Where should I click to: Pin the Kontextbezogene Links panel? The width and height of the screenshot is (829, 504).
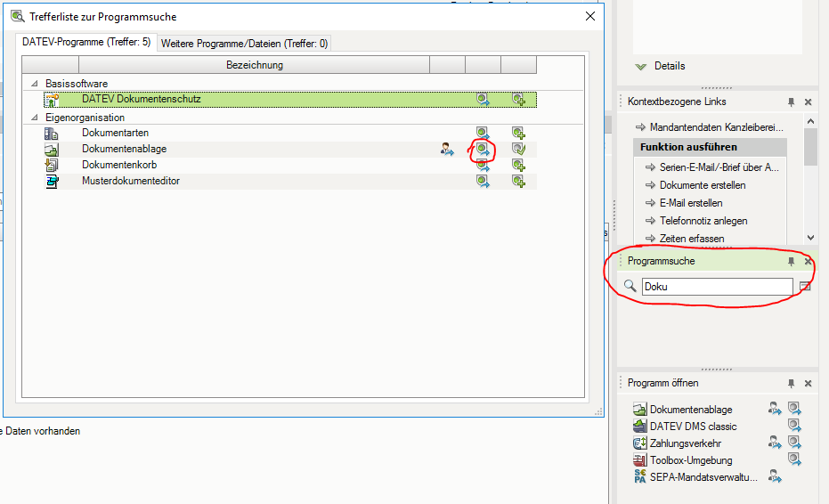[x=791, y=102]
